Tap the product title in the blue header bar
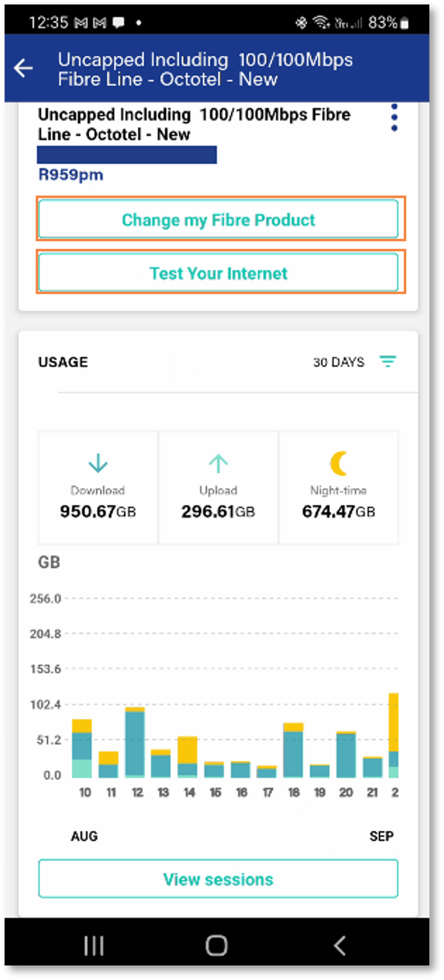This screenshot has height=980, width=444. click(205, 69)
